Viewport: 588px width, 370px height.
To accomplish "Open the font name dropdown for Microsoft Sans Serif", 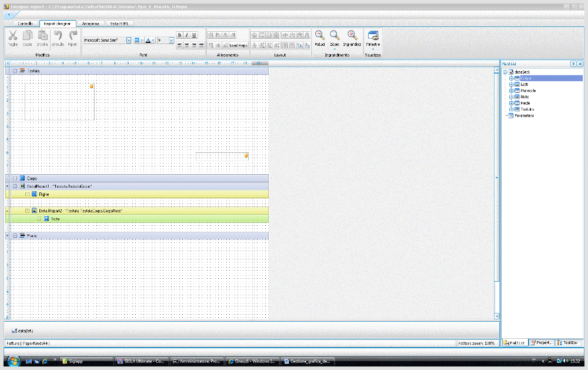I will (x=129, y=40).
